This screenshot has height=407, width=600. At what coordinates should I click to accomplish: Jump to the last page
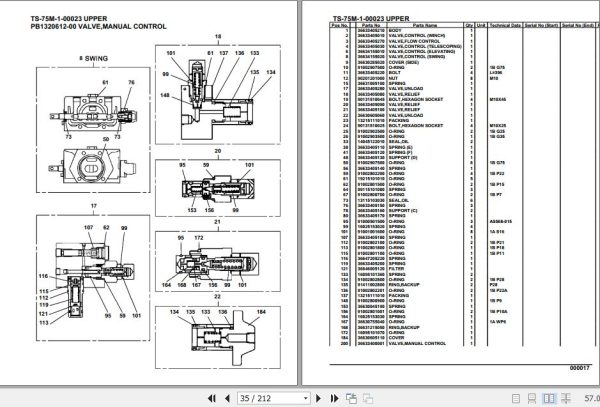334,398
